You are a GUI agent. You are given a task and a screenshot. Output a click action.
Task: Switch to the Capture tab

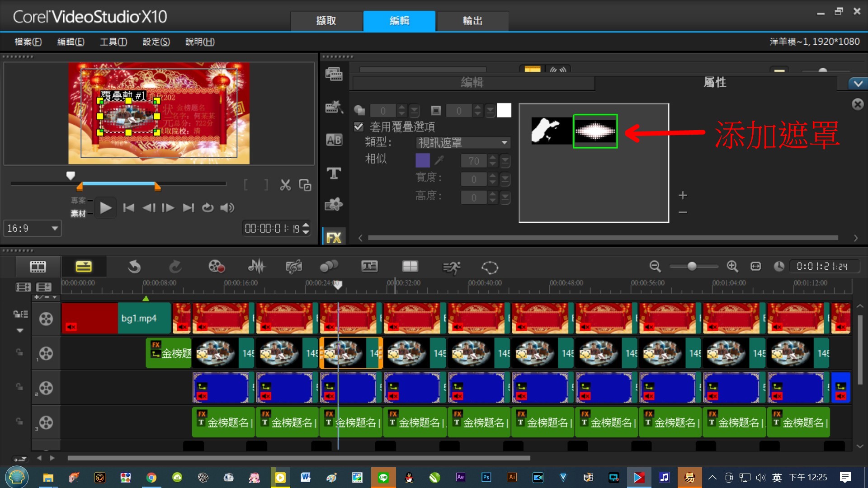click(326, 21)
